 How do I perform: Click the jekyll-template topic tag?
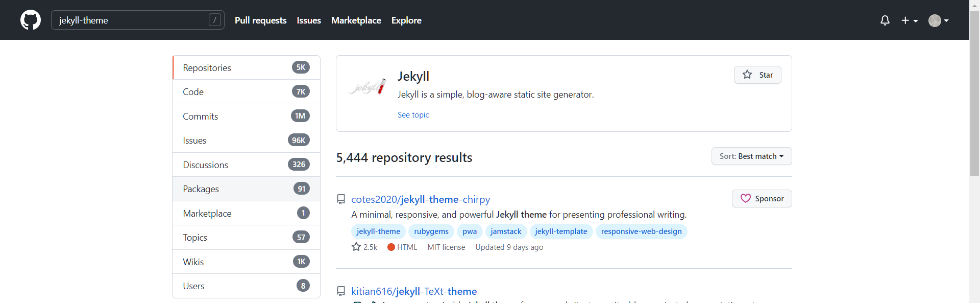point(561,231)
